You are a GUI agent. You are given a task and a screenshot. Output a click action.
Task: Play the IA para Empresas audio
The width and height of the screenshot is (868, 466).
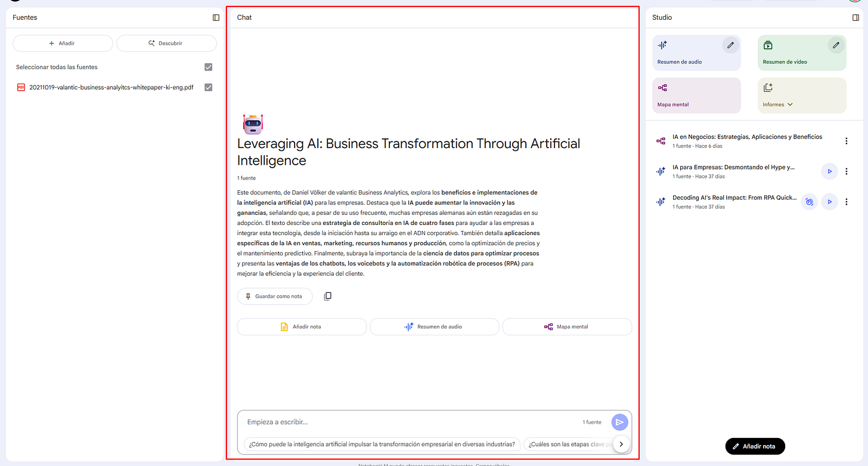click(x=829, y=171)
